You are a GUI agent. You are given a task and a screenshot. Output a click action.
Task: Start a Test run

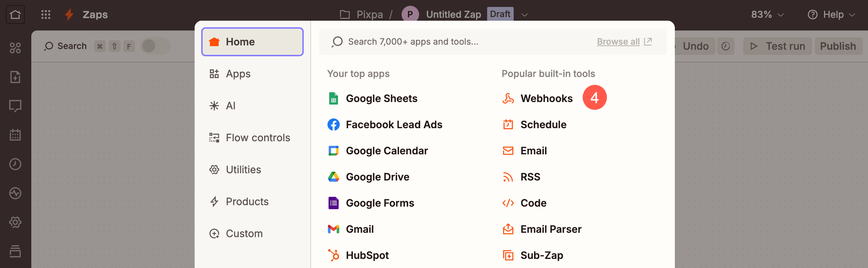[x=777, y=46]
